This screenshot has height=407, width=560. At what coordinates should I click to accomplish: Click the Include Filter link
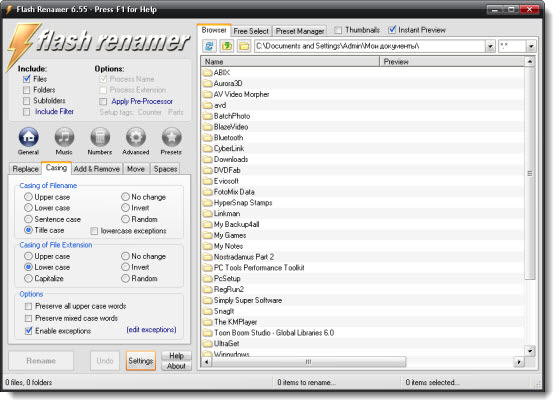click(x=54, y=112)
